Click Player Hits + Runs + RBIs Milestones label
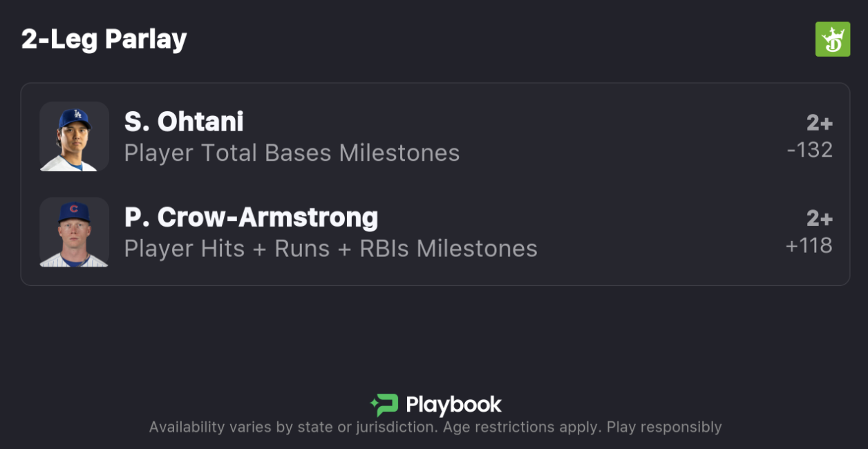The height and width of the screenshot is (449, 868). tap(330, 248)
